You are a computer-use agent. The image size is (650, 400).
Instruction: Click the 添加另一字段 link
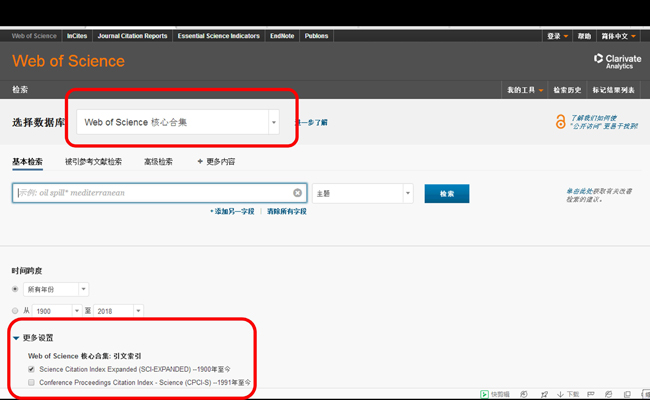pyautogui.click(x=234, y=212)
